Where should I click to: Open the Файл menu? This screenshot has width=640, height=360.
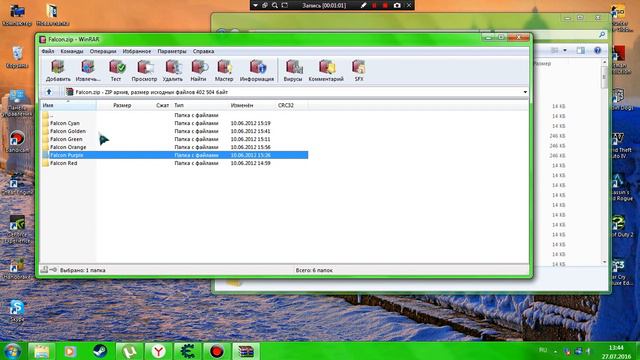[x=48, y=51]
